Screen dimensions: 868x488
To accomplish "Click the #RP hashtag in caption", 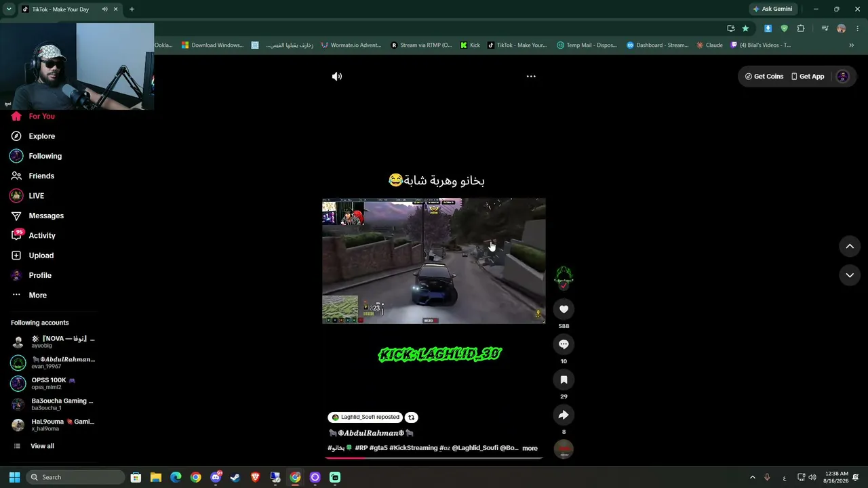I will (x=361, y=448).
